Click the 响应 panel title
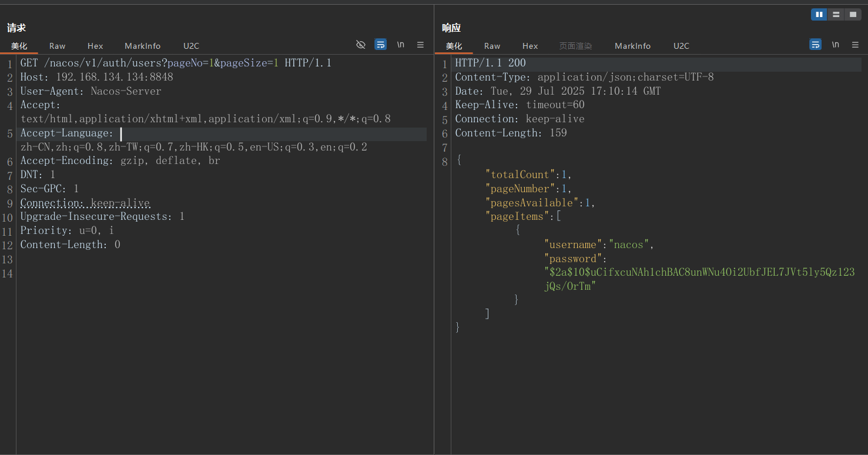The height and width of the screenshot is (455, 868). (x=451, y=28)
